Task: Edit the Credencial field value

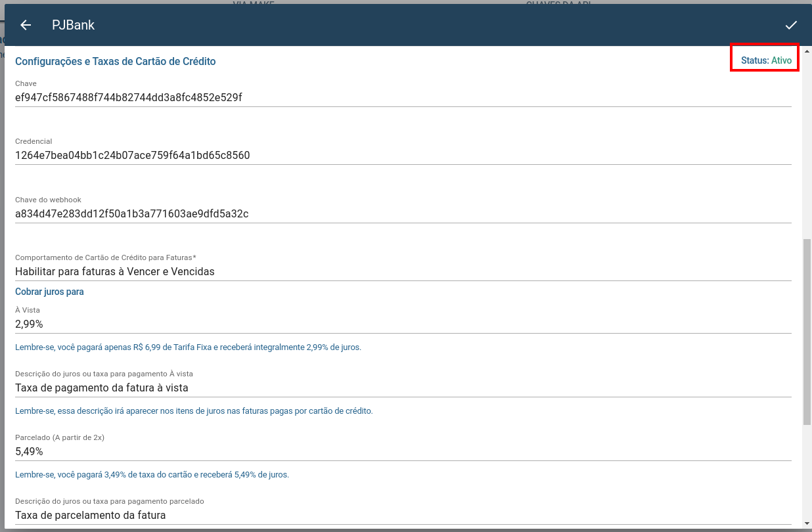Action: point(403,156)
